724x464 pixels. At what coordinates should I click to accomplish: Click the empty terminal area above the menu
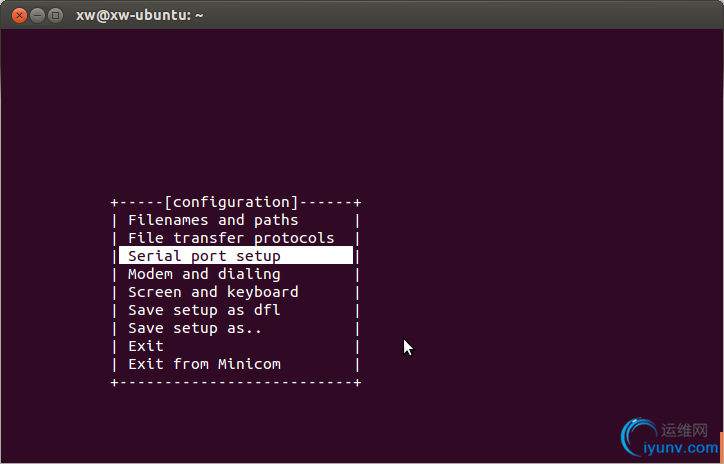(360, 111)
